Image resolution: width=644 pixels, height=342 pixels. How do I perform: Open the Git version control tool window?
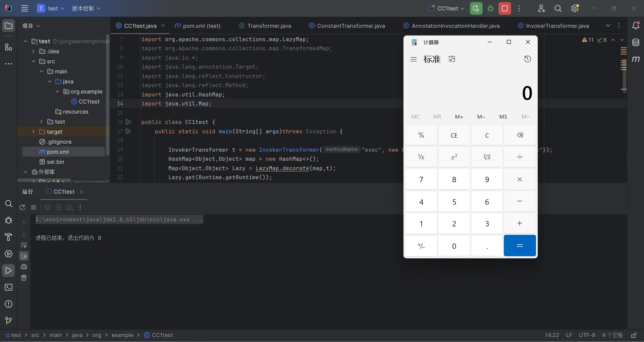8,321
